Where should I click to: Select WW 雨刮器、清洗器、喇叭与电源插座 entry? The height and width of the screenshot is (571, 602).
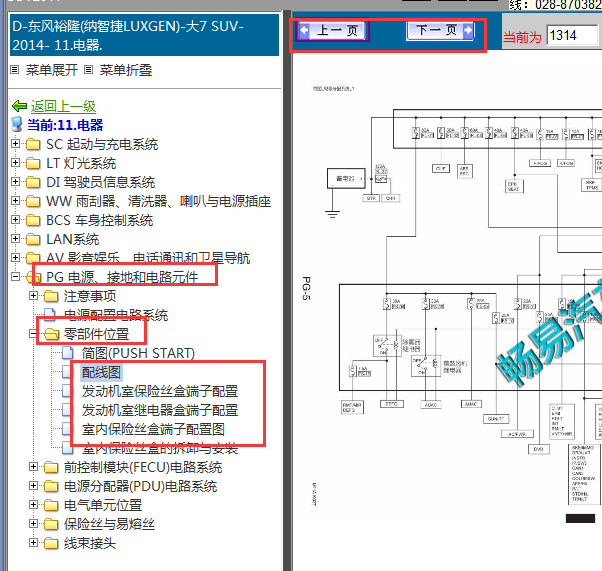click(x=159, y=201)
